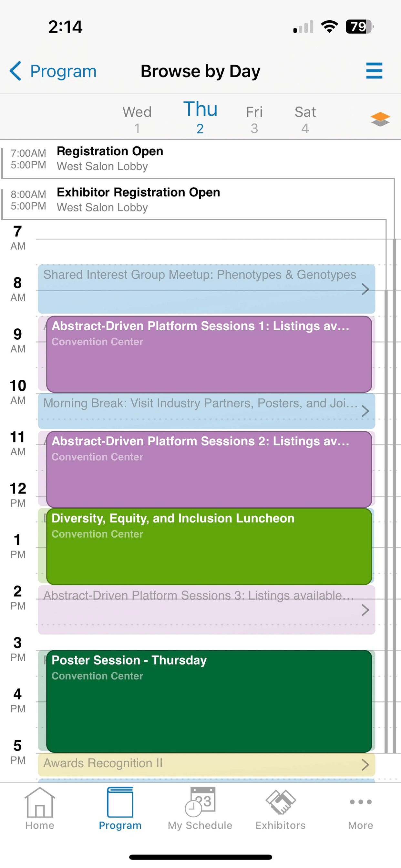This screenshot has height=868, width=401.
Task: Open the Home tab icon
Action: (40, 802)
